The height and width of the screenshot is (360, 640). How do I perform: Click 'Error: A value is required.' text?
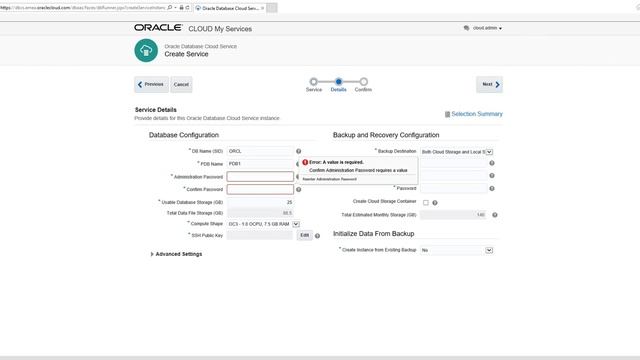[336, 162]
